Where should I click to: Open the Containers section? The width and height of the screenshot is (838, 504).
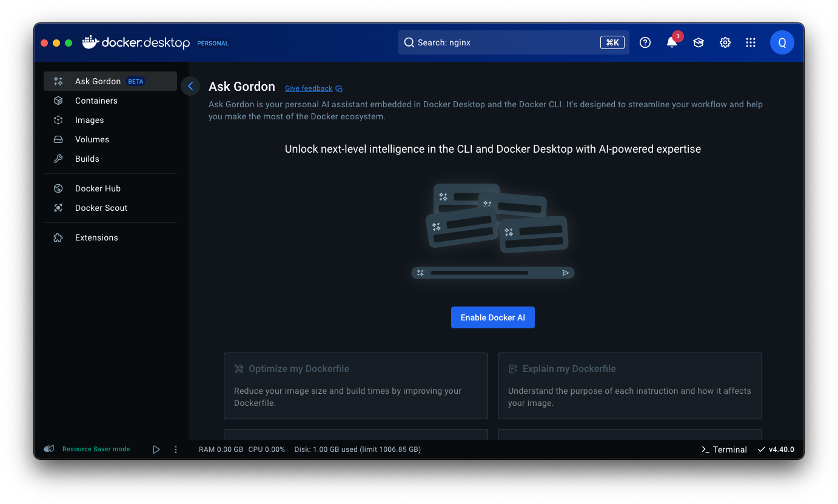coord(110,101)
